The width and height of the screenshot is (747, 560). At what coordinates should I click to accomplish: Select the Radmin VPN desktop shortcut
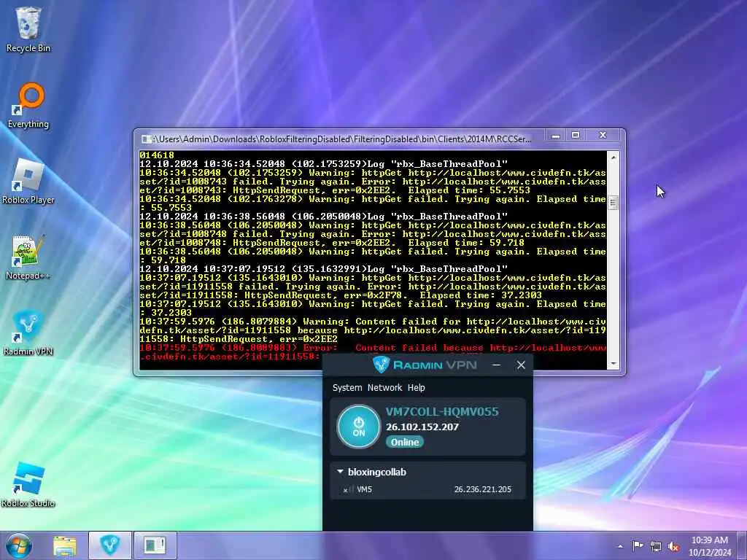click(28, 333)
